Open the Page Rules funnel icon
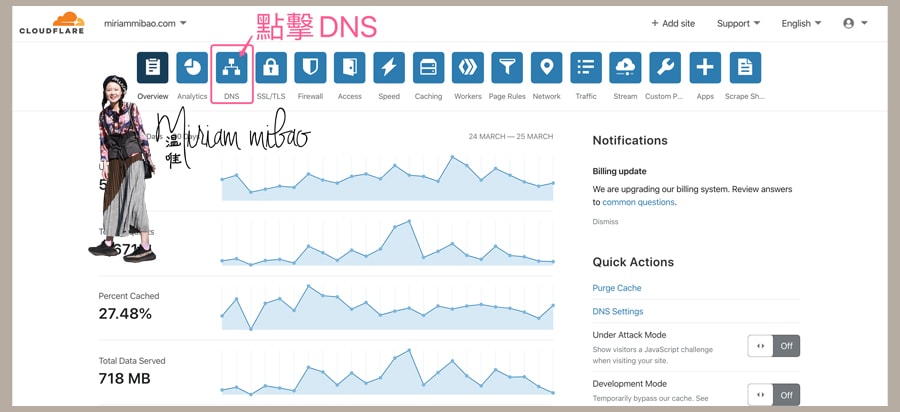Viewport: 900px width, 412px height. (507, 68)
